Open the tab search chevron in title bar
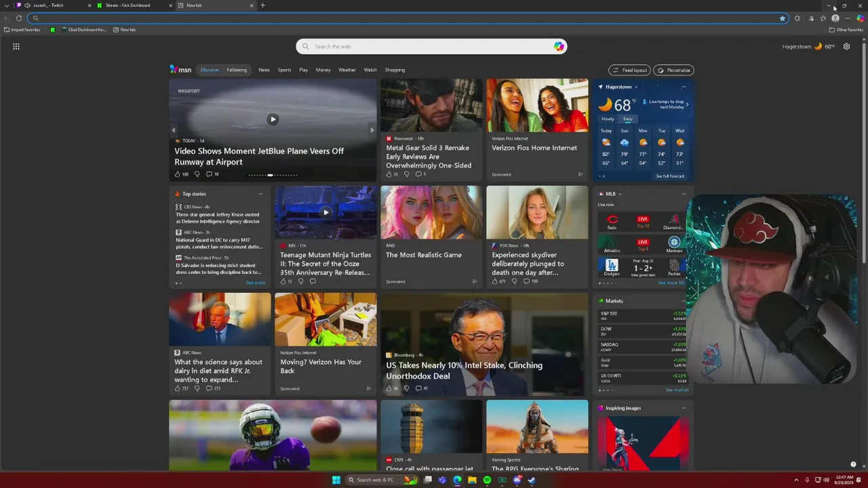The image size is (868, 488). point(6,5)
